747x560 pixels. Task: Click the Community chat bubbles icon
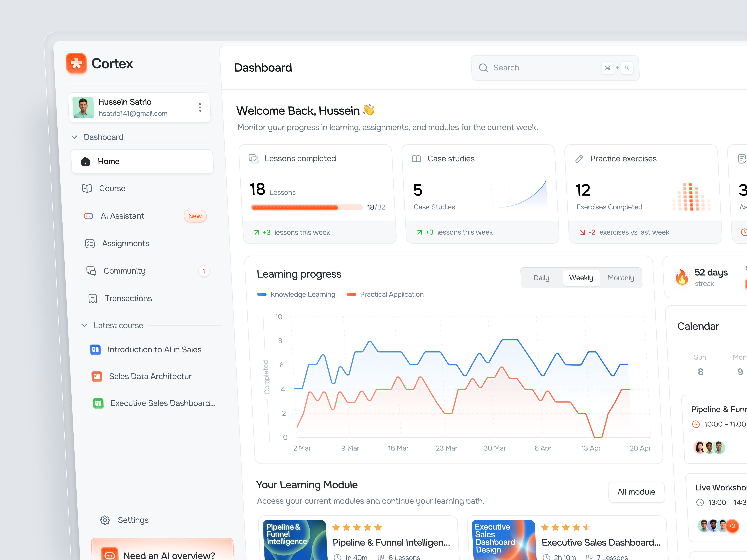point(91,271)
